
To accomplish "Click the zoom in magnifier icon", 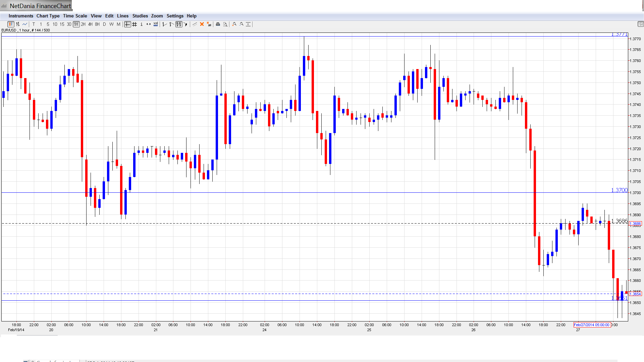I will [x=234, y=24].
